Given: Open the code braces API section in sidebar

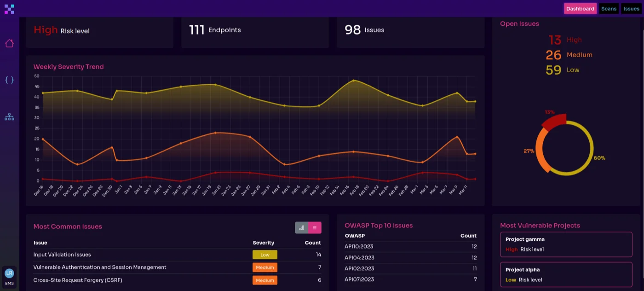Looking at the screenshot, I should pyautogui.click(x=9, y=80).
